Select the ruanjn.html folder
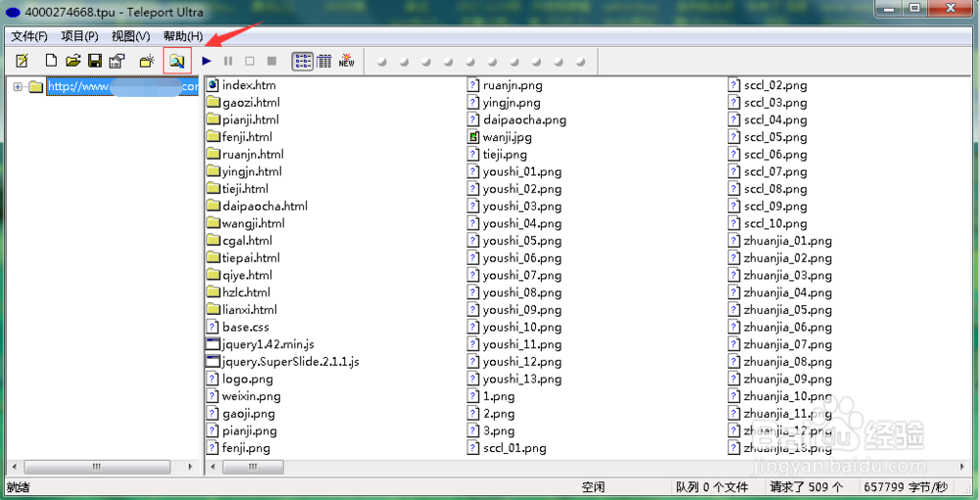 [245, 154]
